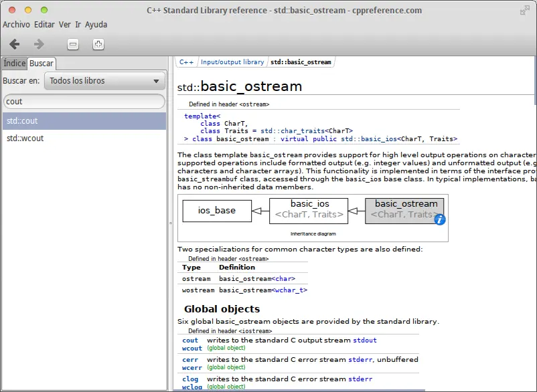Select the std::wcout search result
Viewport: 537px width, 392px height.
[84, 138]
